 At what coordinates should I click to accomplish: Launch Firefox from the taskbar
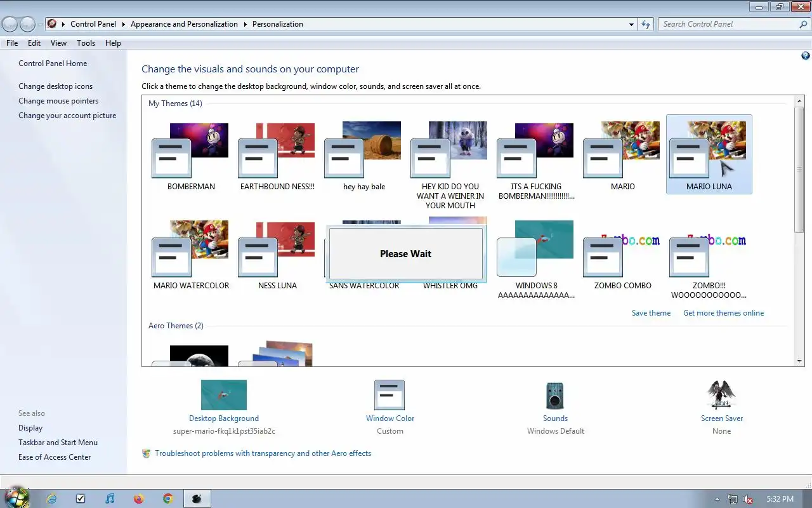click(x=139, y=498)
